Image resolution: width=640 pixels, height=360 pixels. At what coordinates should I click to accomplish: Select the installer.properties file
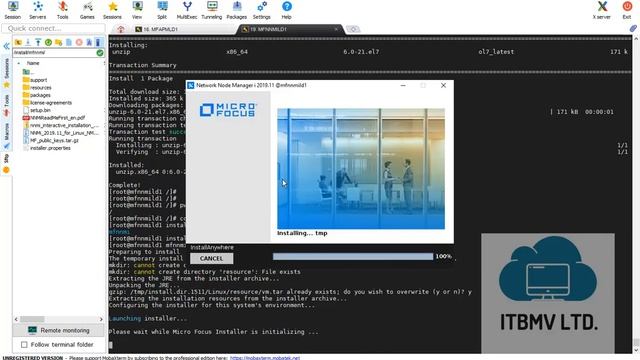[x=47, y=148]
